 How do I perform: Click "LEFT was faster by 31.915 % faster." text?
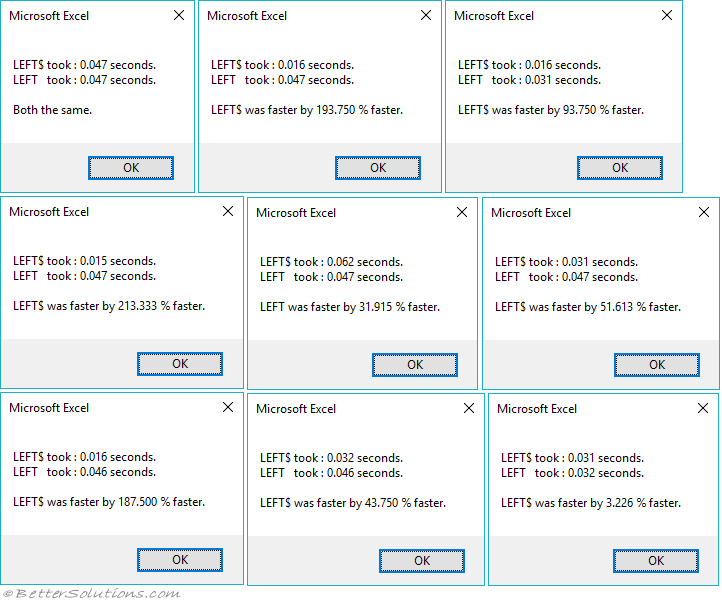coord(350,307)
